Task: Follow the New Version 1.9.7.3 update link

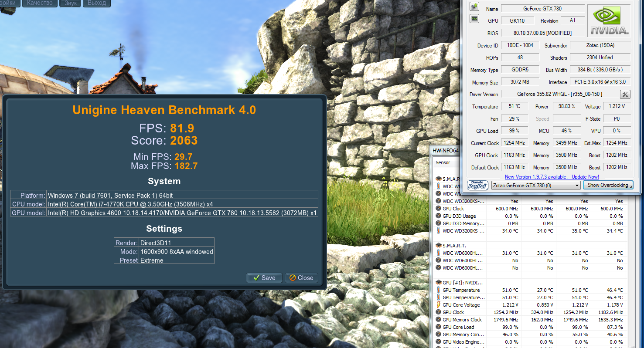Action: coord(552,177)
